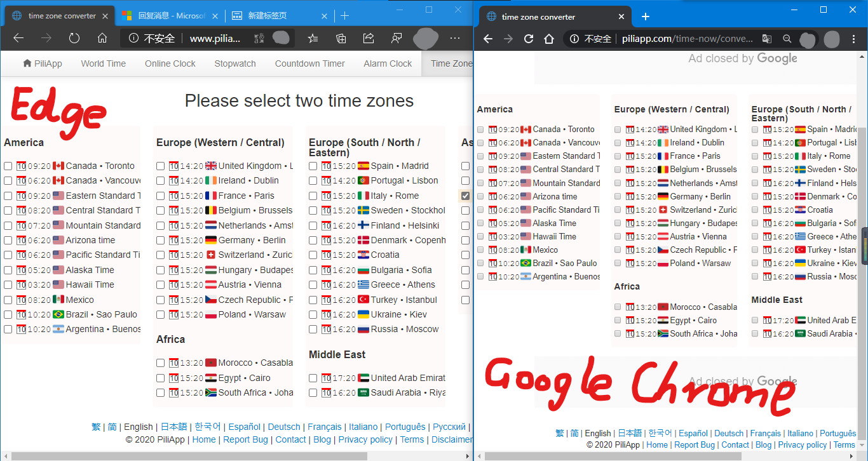This screenshot has width=868, height=461.
Task: Open Countdown Timer menu in Edge
Action: (x=310, y=63)
